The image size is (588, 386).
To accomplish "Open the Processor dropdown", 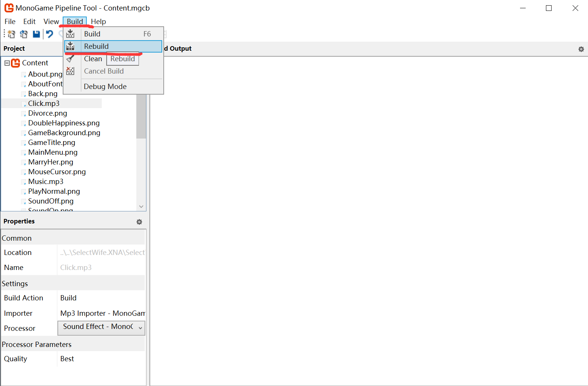I will point(101,328).
